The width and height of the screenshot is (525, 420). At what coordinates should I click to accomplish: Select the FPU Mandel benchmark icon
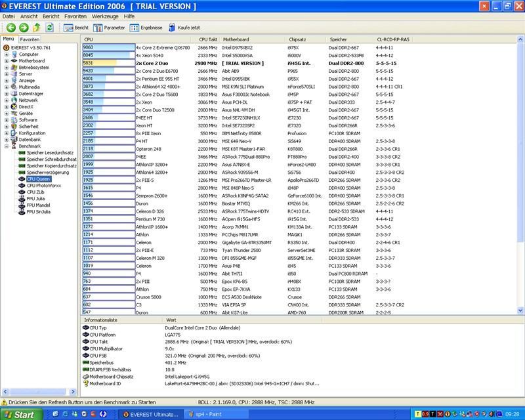[x=22, y=205]
